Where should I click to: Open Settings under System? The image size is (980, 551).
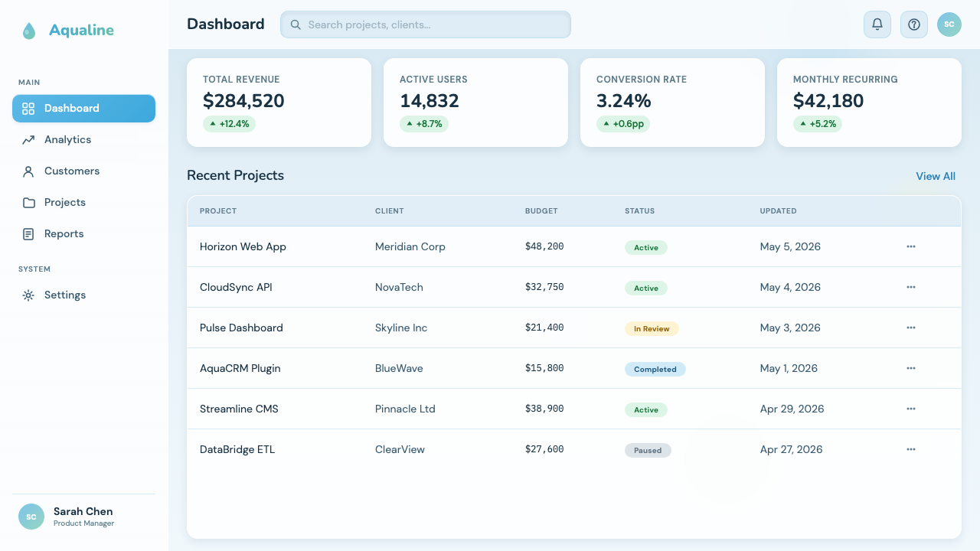click(83, 295)
